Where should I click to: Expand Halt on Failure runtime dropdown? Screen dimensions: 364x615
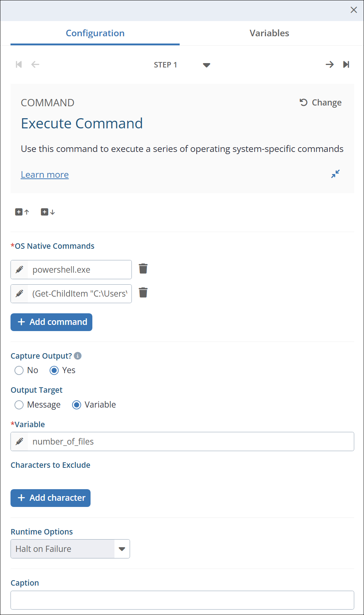(x=122, y=549)
